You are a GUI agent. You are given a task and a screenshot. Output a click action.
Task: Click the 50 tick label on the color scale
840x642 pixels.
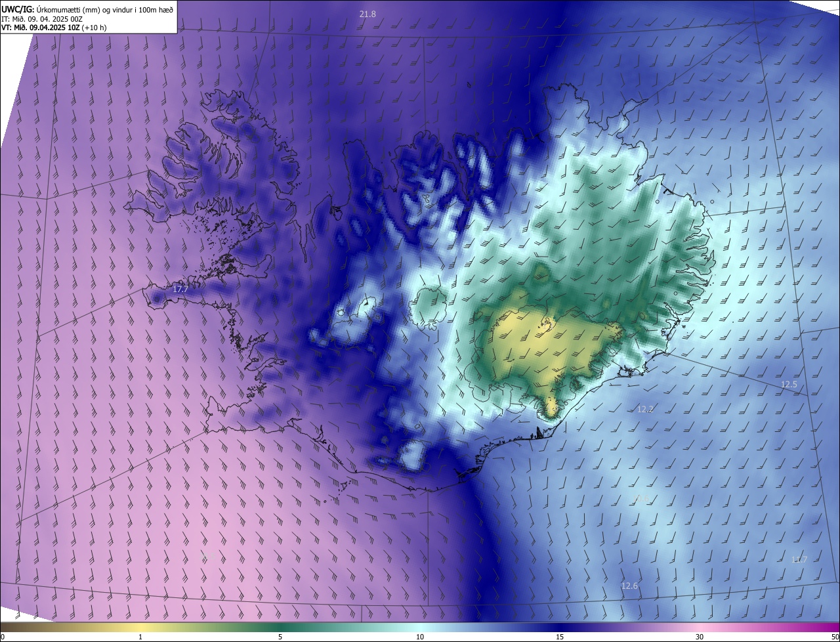835,637
